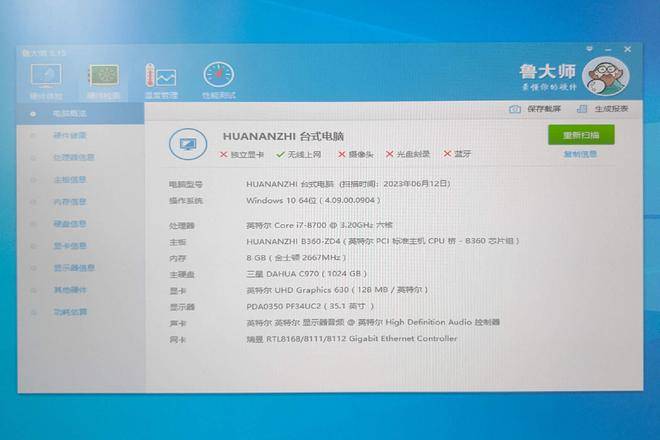The image size is (660, 440).
Task: Open the title bar dropdown menu icon
Action: pos(589,49)
